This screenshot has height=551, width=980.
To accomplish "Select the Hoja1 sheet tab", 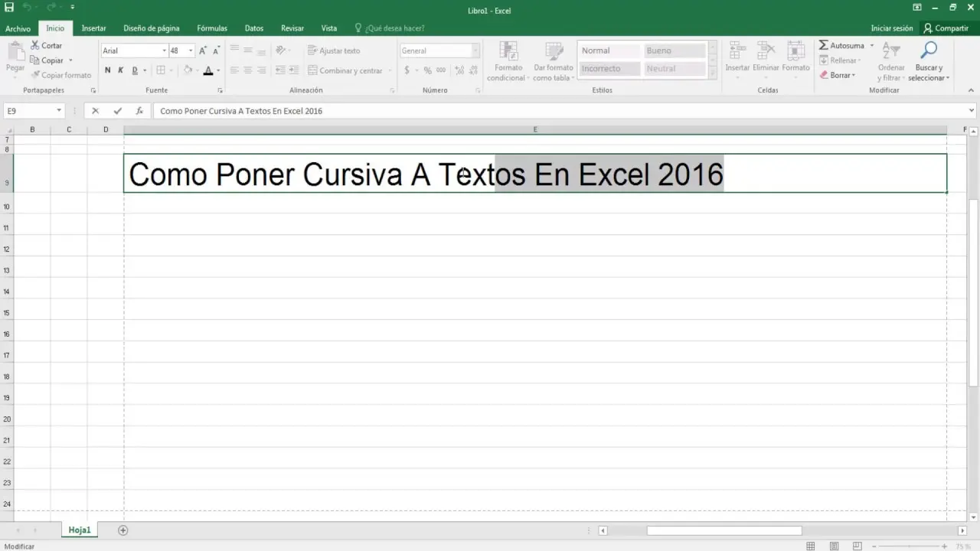I will pos(80,530).
